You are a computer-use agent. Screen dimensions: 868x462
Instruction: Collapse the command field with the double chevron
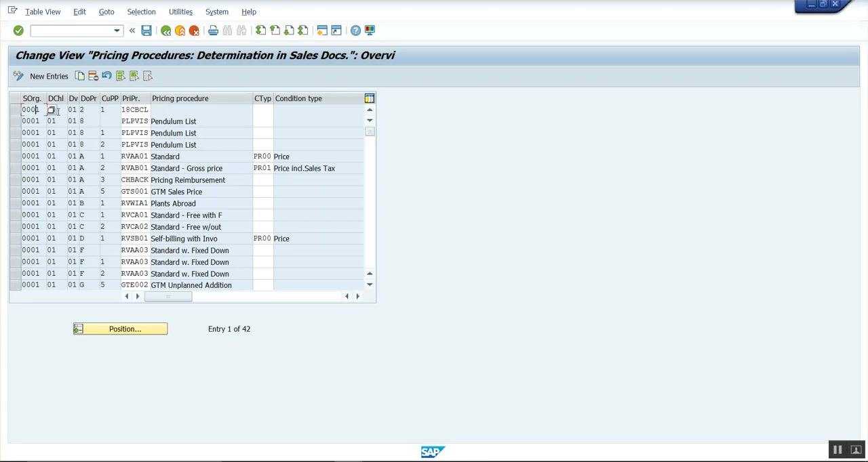[x=132, y=30]
